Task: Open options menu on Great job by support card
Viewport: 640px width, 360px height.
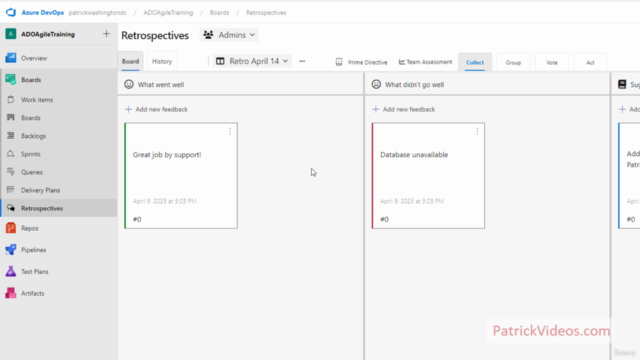Action: pos(230,131)
